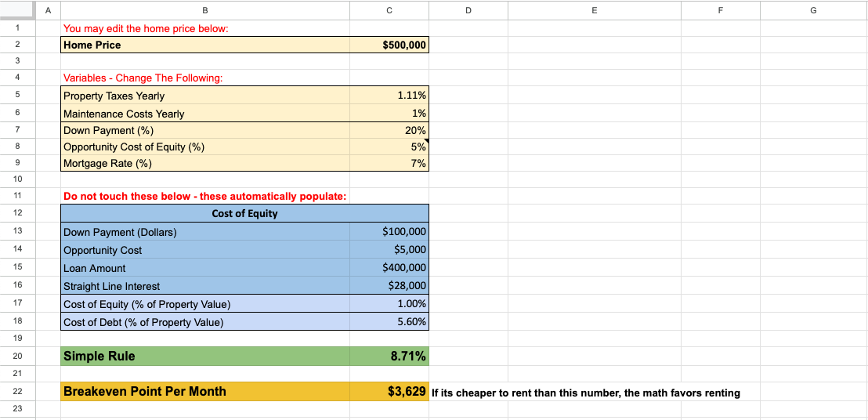Select row 20 header
868x420 pixels.
[17, 357]
